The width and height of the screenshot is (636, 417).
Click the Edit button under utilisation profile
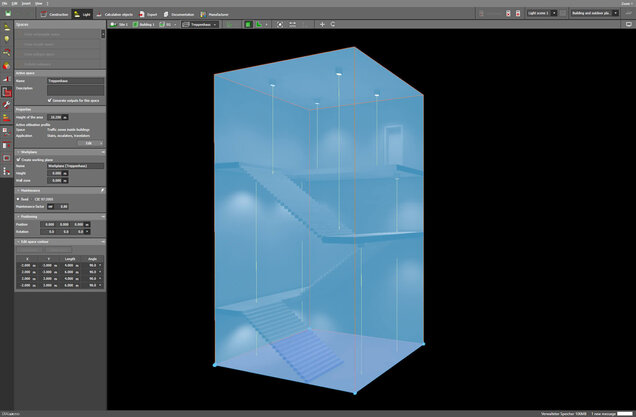point(88,143)
